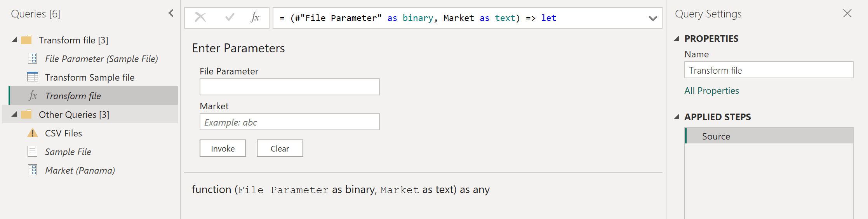The height and width of the screenshot is (219, 868).
Task: Click the cancel X icon in formula bar
Action: [x=200, y=17]
